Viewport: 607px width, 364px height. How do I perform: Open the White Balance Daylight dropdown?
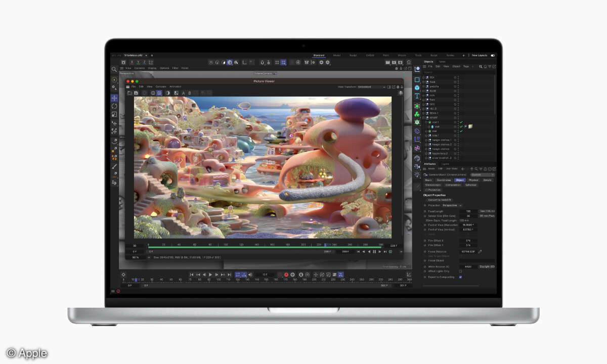487,266
